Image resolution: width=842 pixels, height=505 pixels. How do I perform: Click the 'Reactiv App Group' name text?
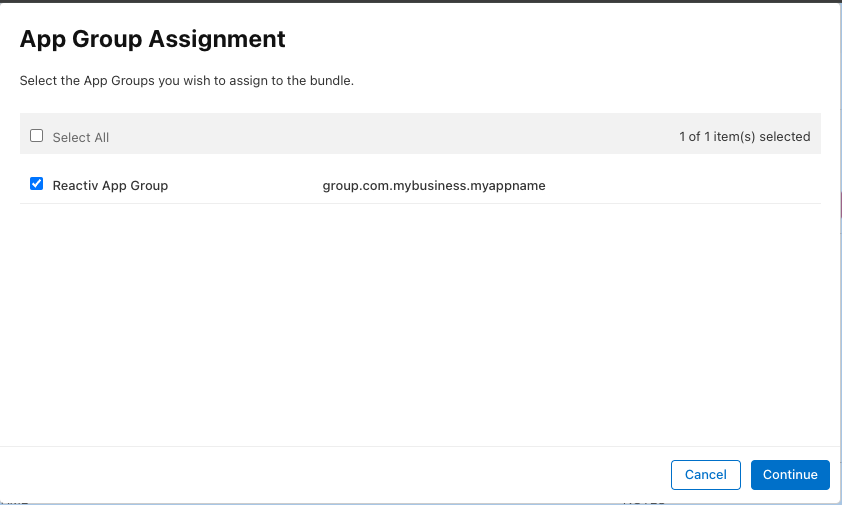tap(110, 185)
